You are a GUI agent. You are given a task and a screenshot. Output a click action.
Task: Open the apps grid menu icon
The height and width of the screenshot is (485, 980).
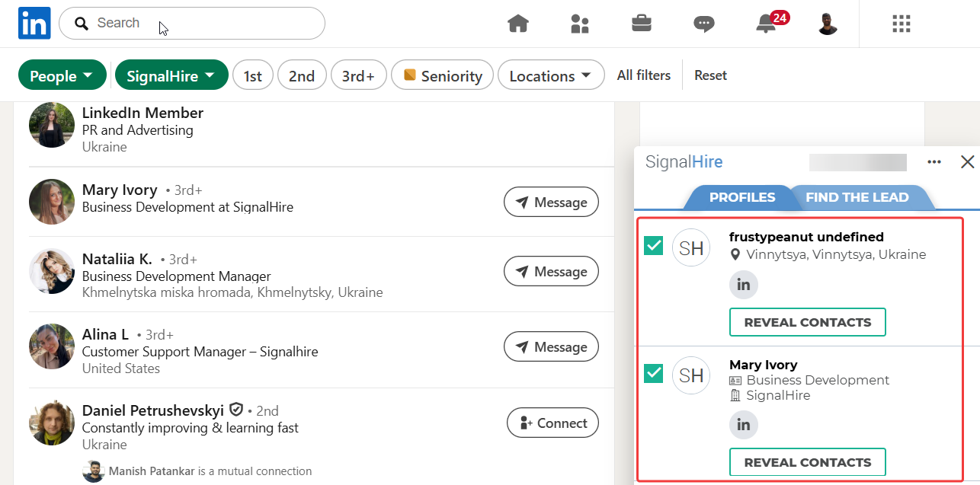[x=902, y=24]
